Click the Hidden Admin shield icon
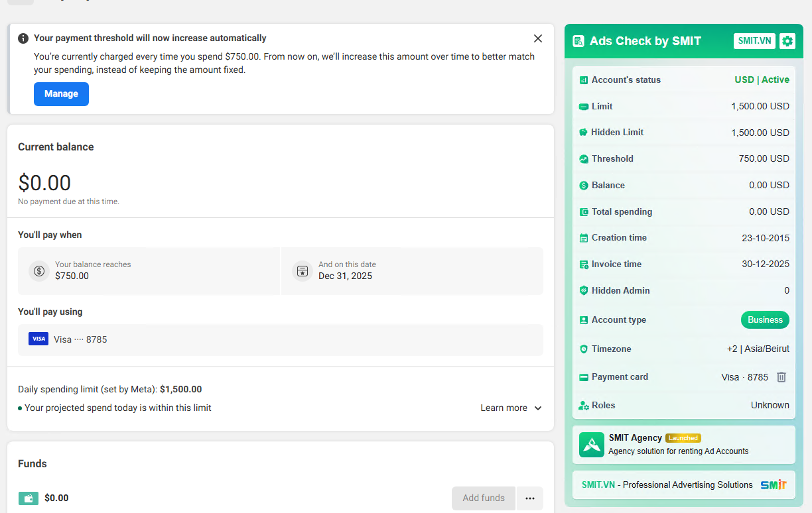The width and height of the screenshot is (812, 513). coord(584,291)
